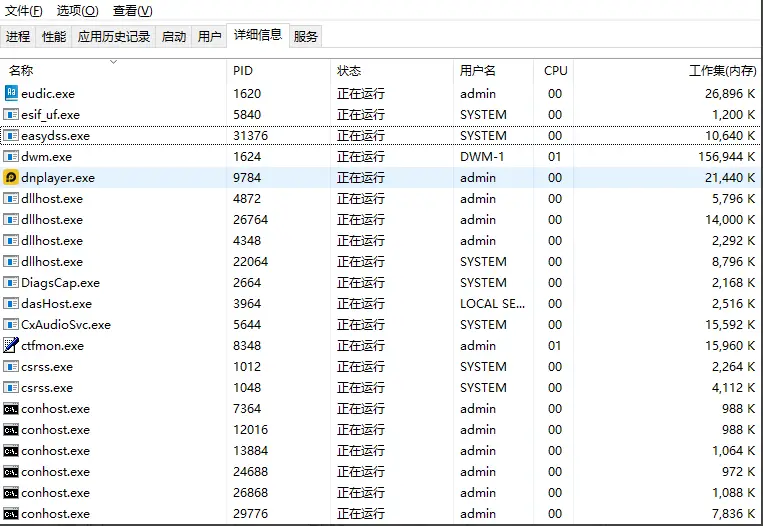Click the eudic.exe process icon

point(11,93)
